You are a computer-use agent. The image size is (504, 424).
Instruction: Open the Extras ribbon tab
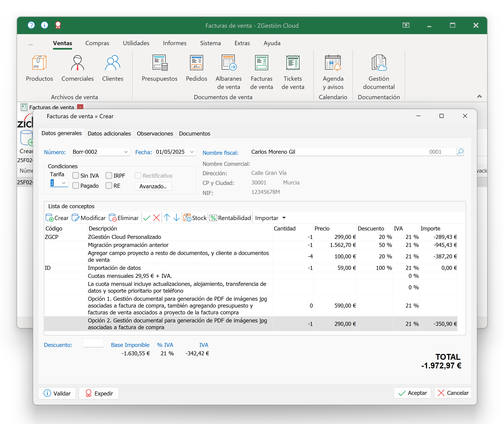click(x=242, y=43)
